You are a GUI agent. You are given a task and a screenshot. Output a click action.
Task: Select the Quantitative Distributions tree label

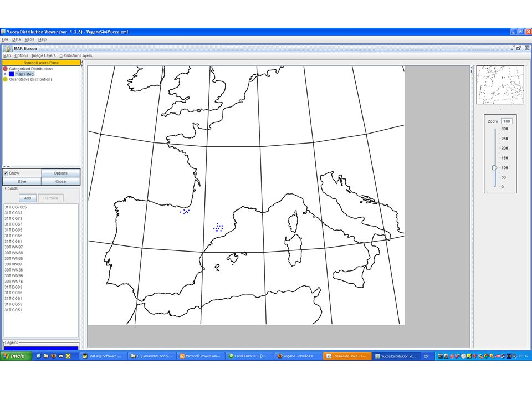point(30,79)
